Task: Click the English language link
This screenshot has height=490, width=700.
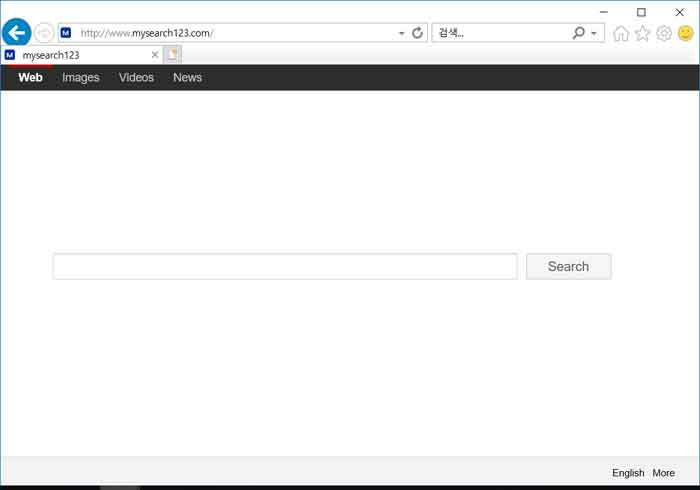Action: (x=628, y=473)
